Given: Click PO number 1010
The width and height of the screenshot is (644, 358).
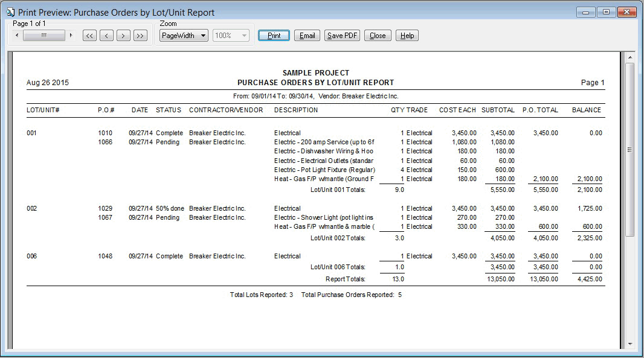Looking at the screenshot, I should coord(105,133).
